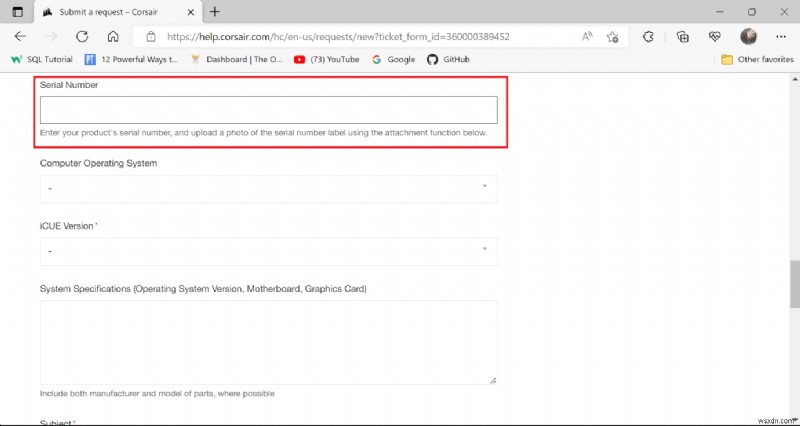
Task: Open the GitHub bookmark
Action: coord(448,60)
